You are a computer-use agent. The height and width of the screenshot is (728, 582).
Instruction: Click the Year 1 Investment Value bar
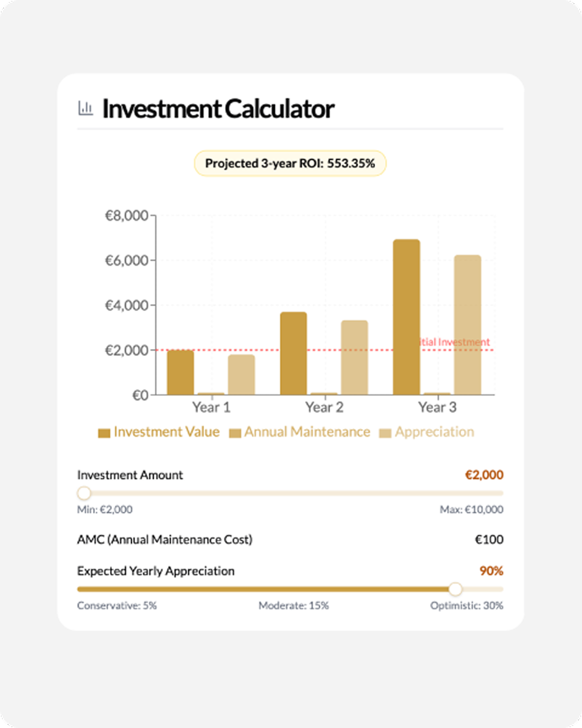[180, 372]
